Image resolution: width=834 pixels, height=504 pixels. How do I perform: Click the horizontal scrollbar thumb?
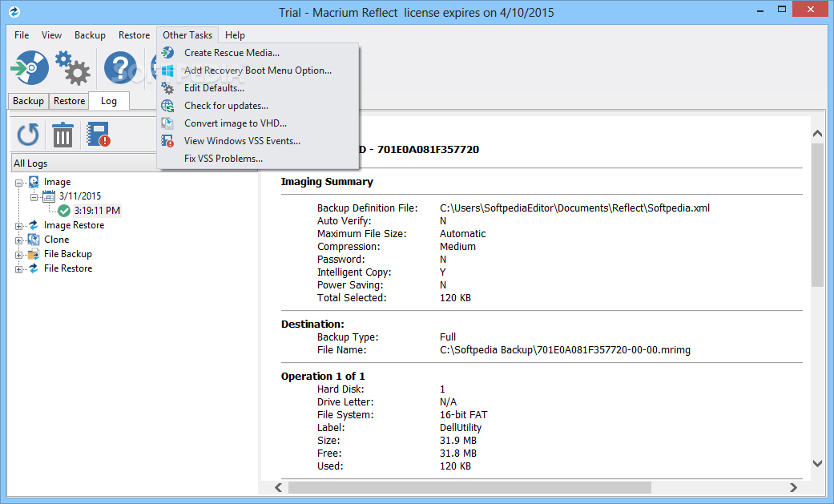click(x=469, y=487)
